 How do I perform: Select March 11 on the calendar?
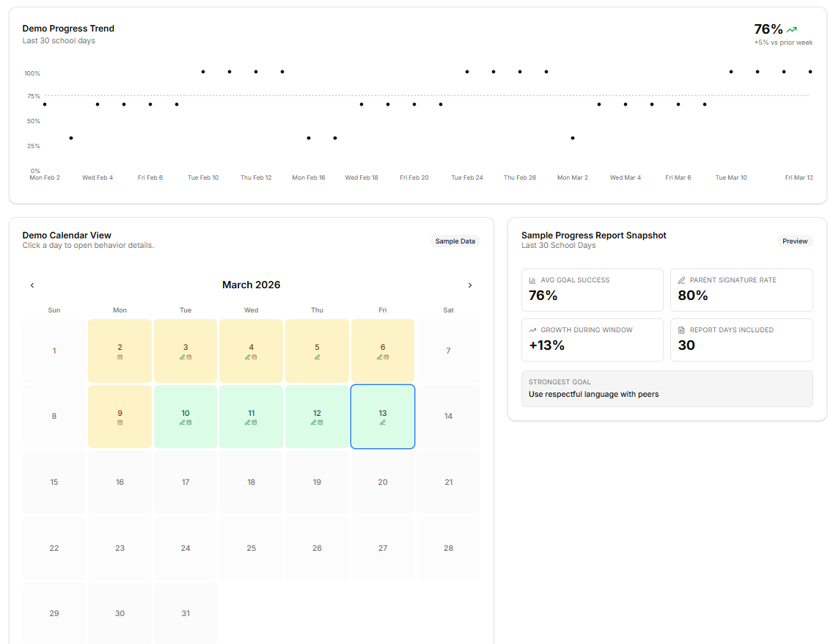251,416
